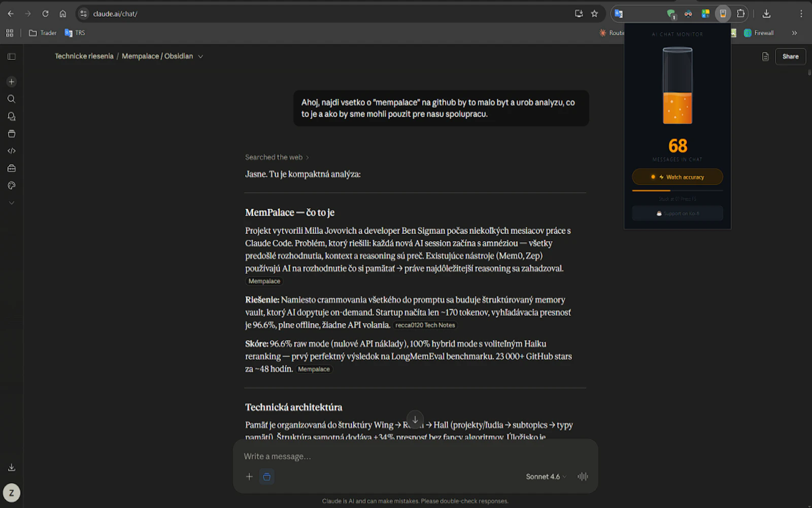Open the TRS bookmark
Image resolution: width=812 pixels, height=508 pixels.
75,33
